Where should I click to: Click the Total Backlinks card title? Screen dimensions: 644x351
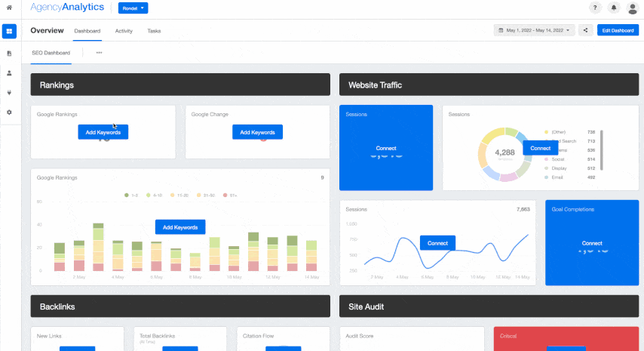[158, 336]
